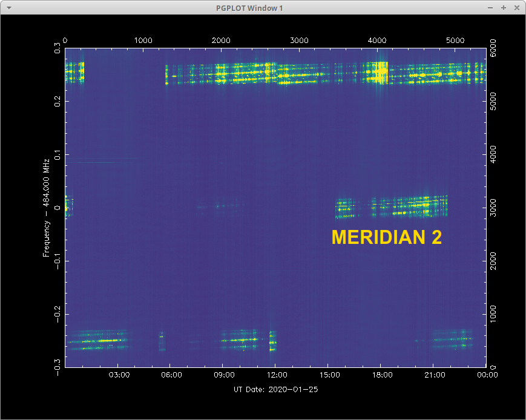The image size is (526, 420).
Task: Click the Frequency - 484.000 MHz axis label
Action: tap(46, 208)
